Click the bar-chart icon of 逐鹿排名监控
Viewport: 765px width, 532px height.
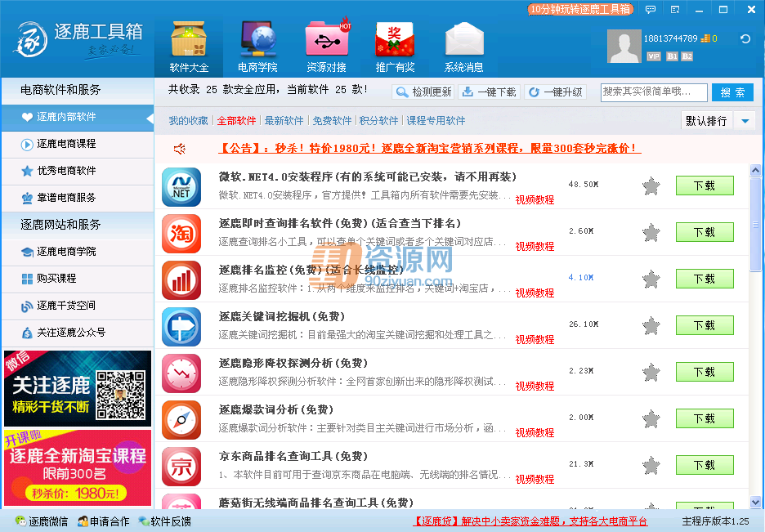(181, 280)
